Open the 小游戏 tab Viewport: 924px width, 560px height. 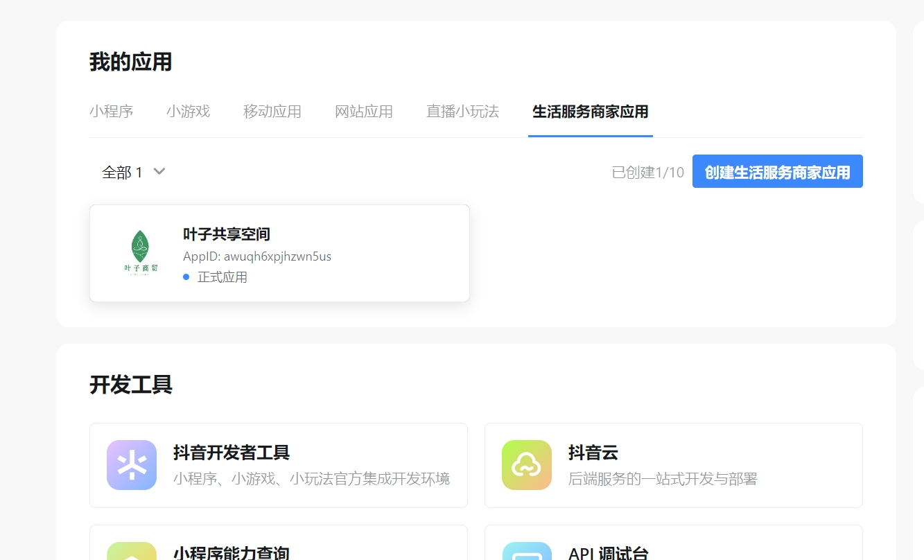[188, 112]
